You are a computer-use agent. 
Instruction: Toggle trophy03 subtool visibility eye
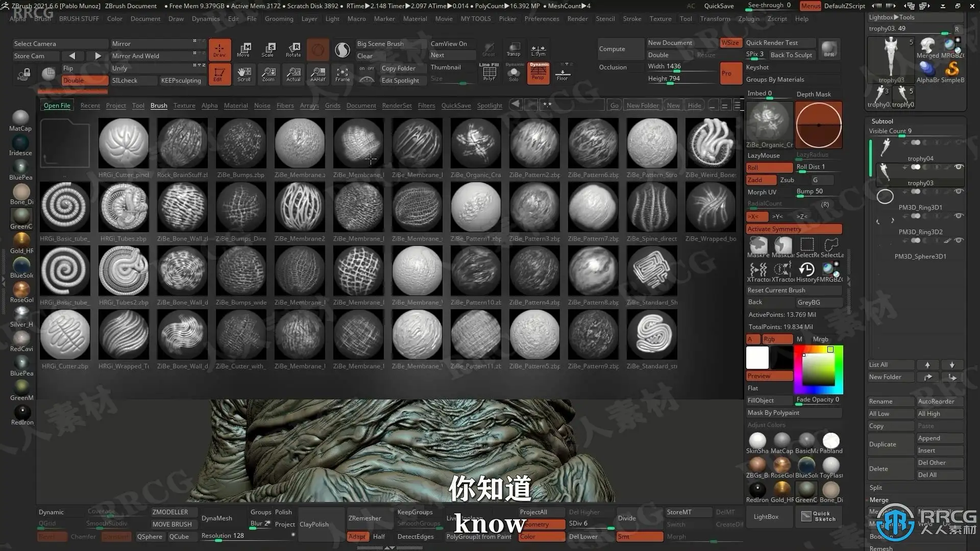(959, 167)
